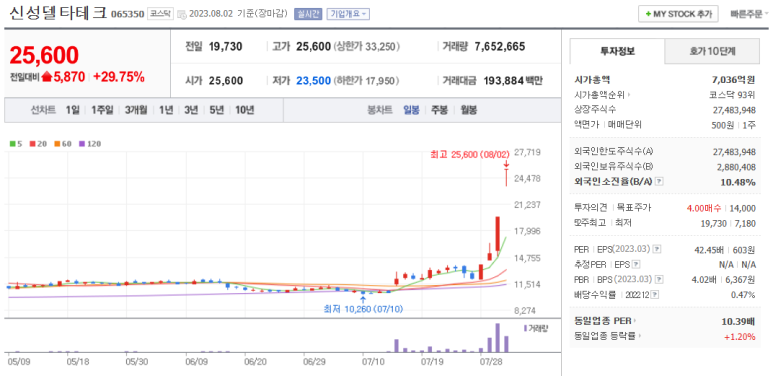Show the 3개월 line chart

point(136,110)
